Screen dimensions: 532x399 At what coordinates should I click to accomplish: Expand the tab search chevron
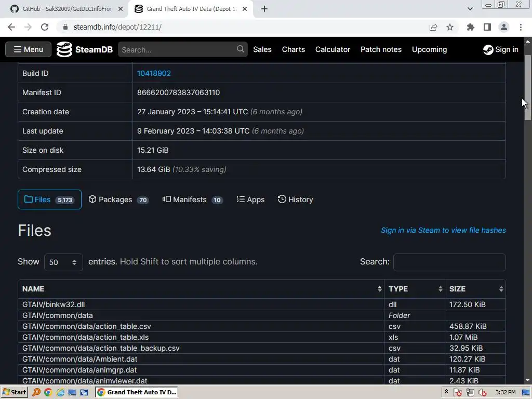tap(470, 9)
